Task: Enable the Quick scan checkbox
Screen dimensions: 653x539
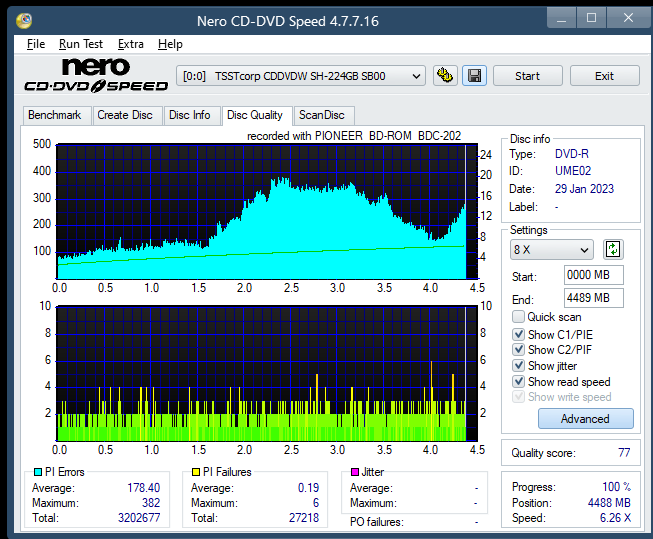Action: coord(518,317)
